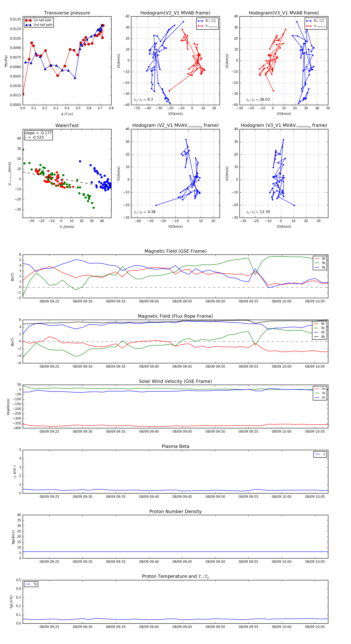Click the "Hodogram (V2_V1 MVAV remaining frame)" title

pyautogui.click(x=175, y=125)
